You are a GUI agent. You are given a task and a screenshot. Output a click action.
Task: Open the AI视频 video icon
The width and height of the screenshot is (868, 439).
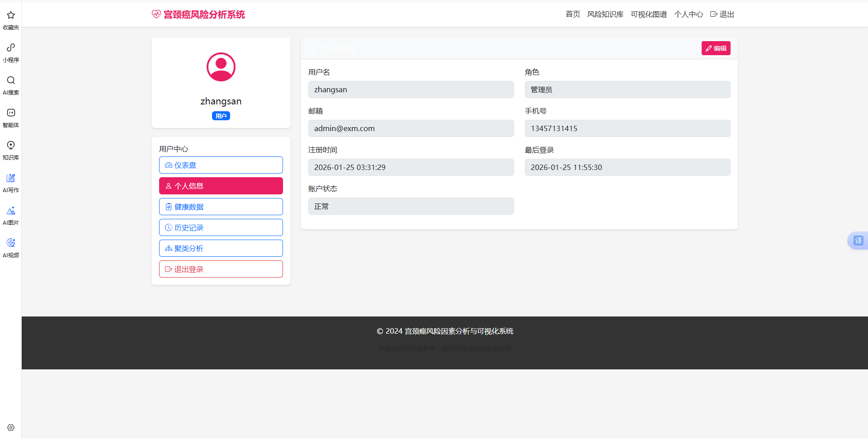pos(11,243)
